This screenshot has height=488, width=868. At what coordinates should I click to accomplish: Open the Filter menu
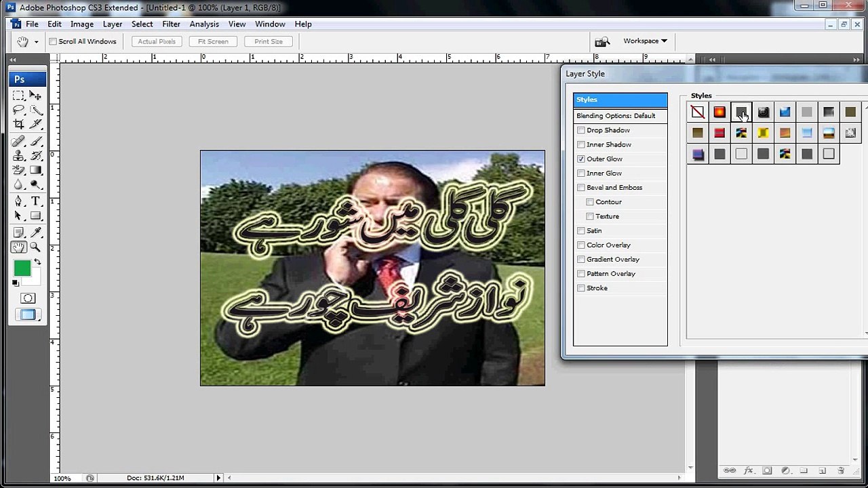172,24
